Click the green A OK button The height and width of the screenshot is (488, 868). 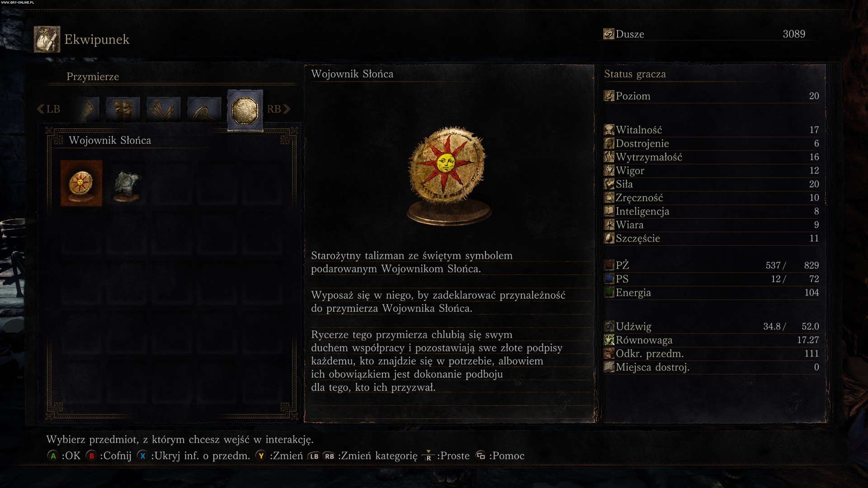pyautogui.click(x=53, y=456)
